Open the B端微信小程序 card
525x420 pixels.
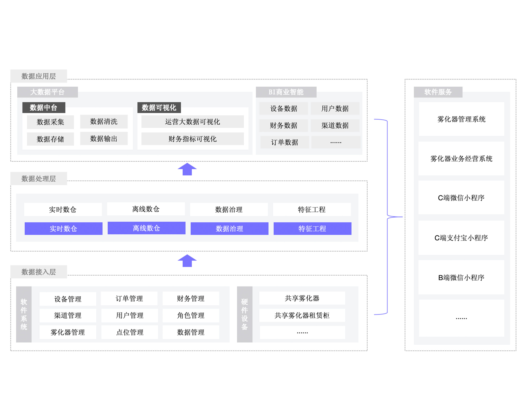(x=461, y=278)
